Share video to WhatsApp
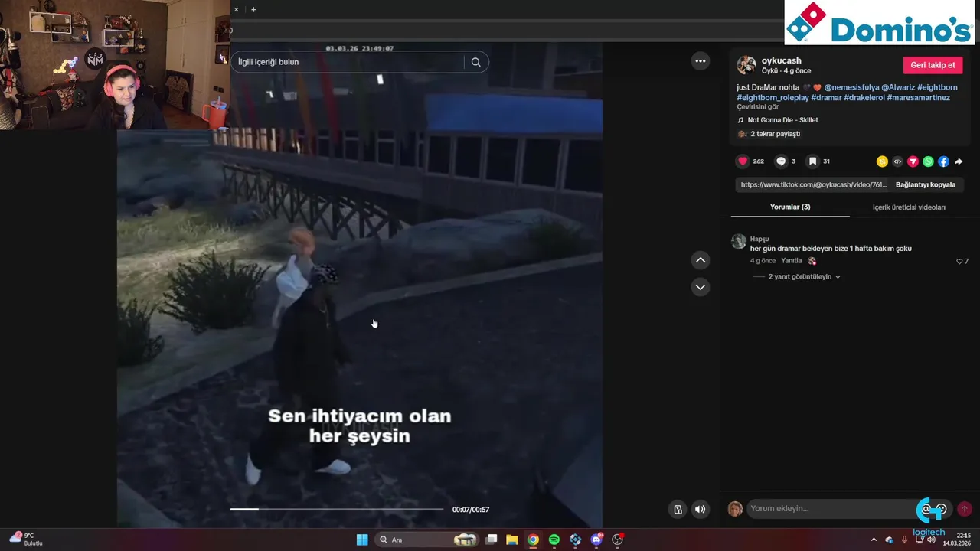The height and width of the screenshot is (551, 980). (x=928, y=161)
